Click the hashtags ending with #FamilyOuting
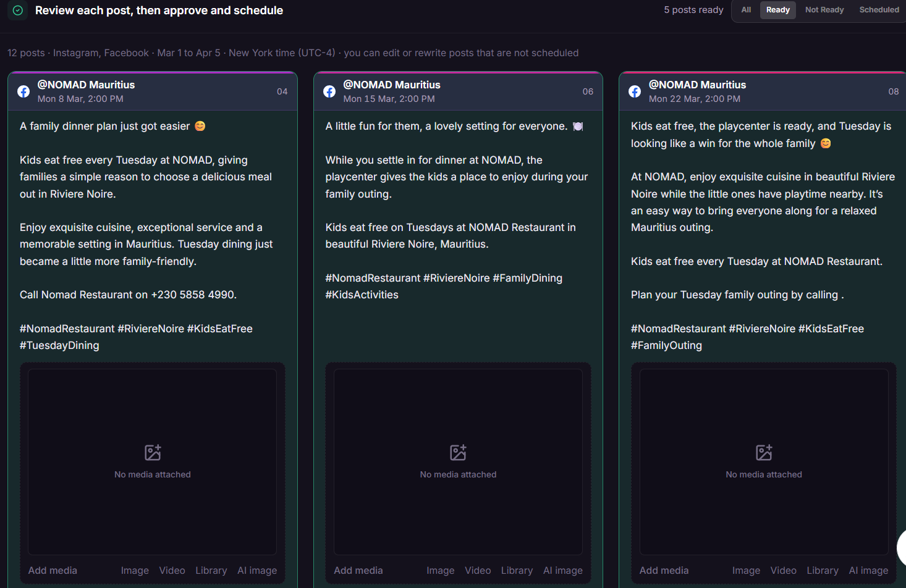 pos(747,337)
